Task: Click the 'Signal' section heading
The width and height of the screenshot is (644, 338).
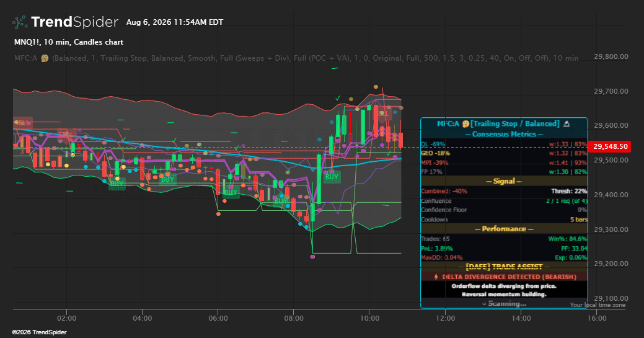Action: coord(504,181)
